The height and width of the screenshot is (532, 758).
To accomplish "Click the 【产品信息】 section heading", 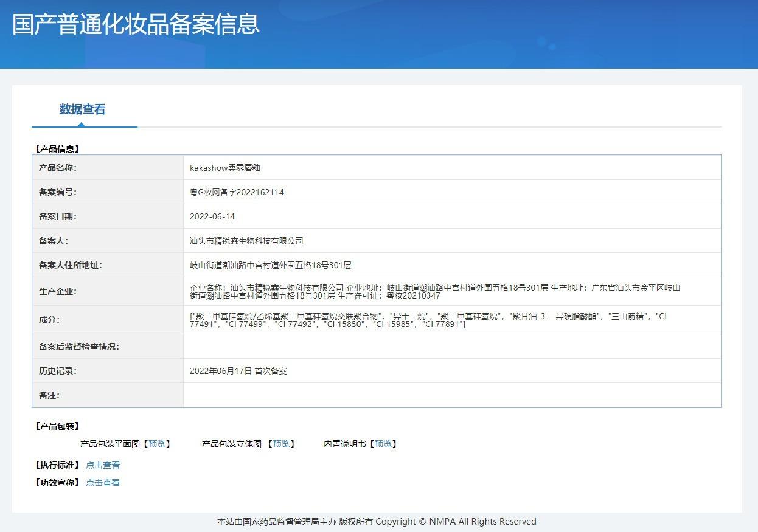I will pos(57,148).
